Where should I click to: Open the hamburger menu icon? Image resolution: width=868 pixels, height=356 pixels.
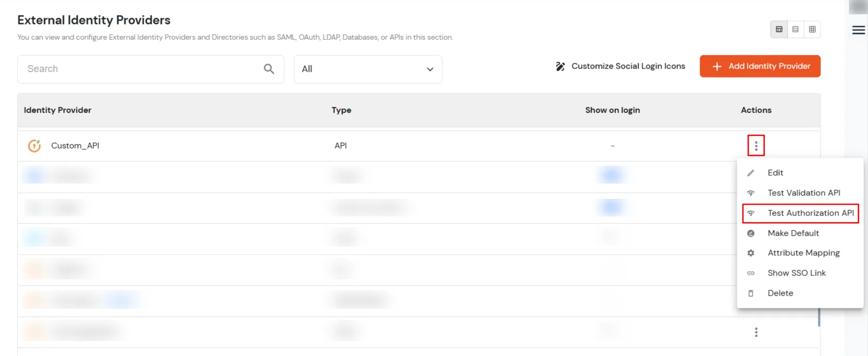[x=858, y=30]
